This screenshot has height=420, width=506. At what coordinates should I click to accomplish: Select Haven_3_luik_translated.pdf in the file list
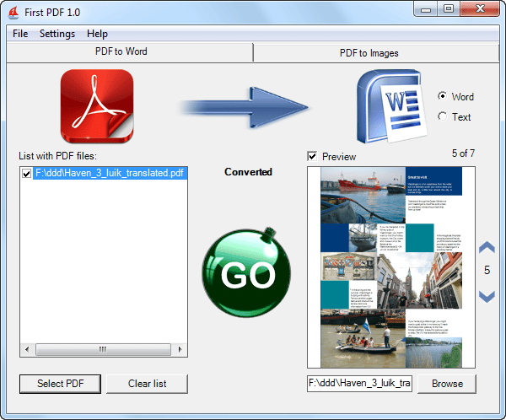pyautogui.click(x=110, y=173)
